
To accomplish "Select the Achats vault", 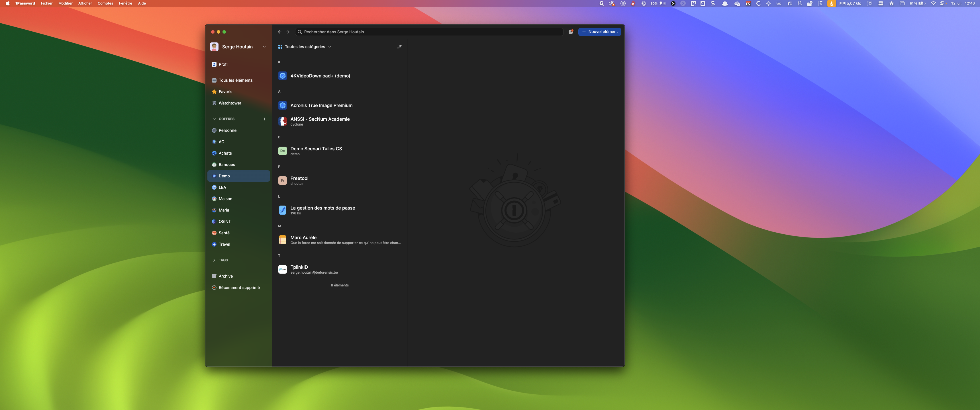I will point(238,153).
